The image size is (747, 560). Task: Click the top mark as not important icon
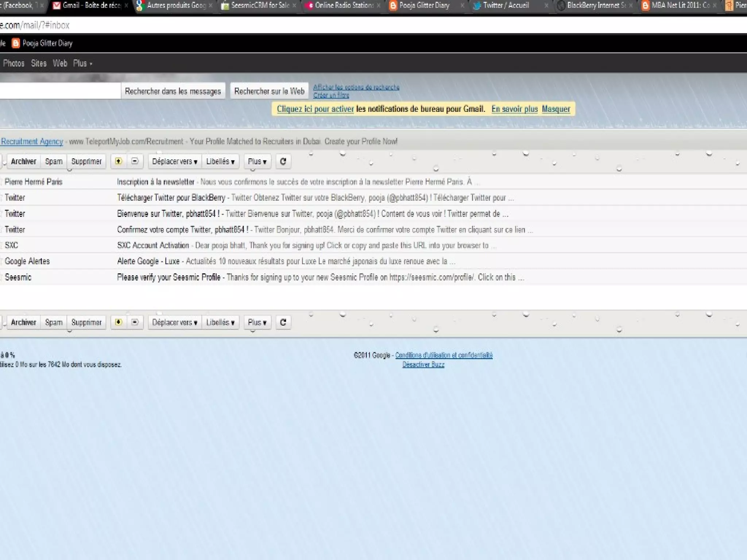tap(135, 161)
